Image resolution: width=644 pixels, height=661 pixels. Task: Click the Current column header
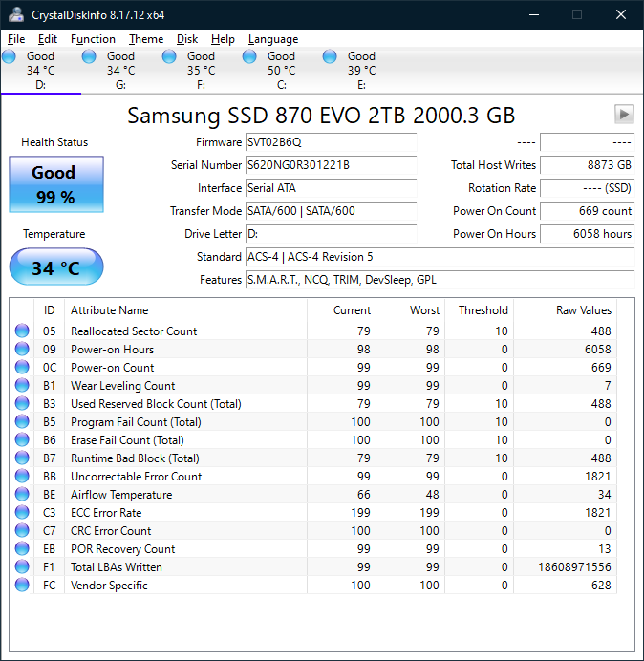(342, 310)
